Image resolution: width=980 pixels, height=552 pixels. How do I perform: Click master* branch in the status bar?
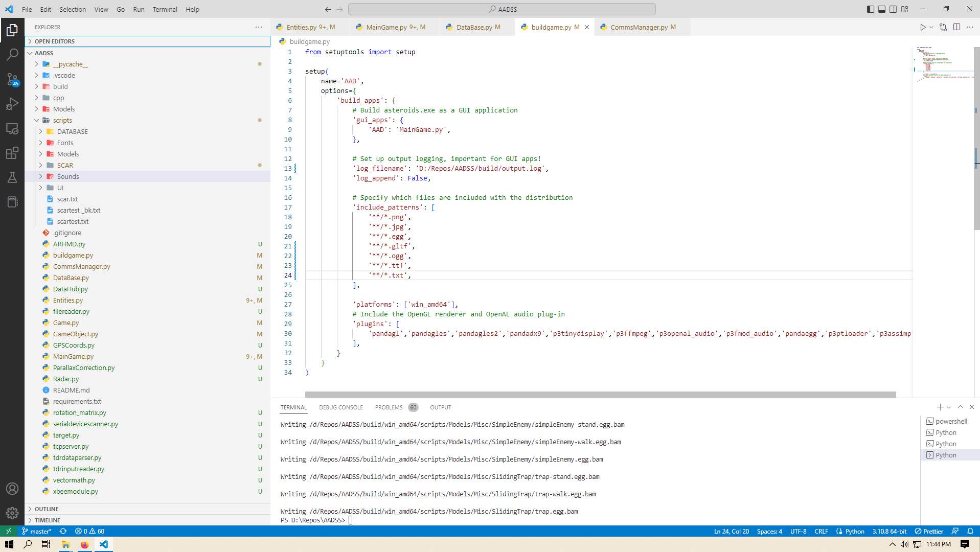pos(36,531)
